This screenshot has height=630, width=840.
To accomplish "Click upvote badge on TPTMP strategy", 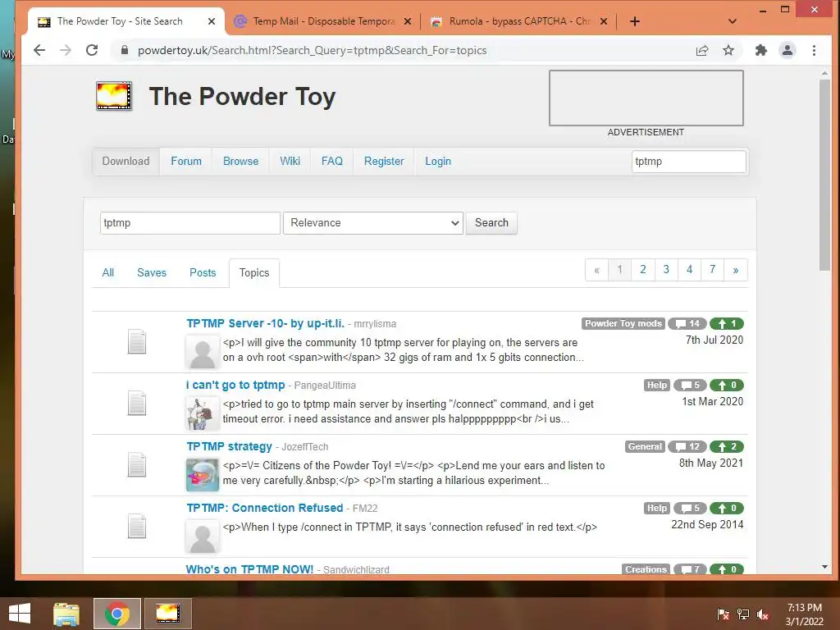I will [727, 447].
